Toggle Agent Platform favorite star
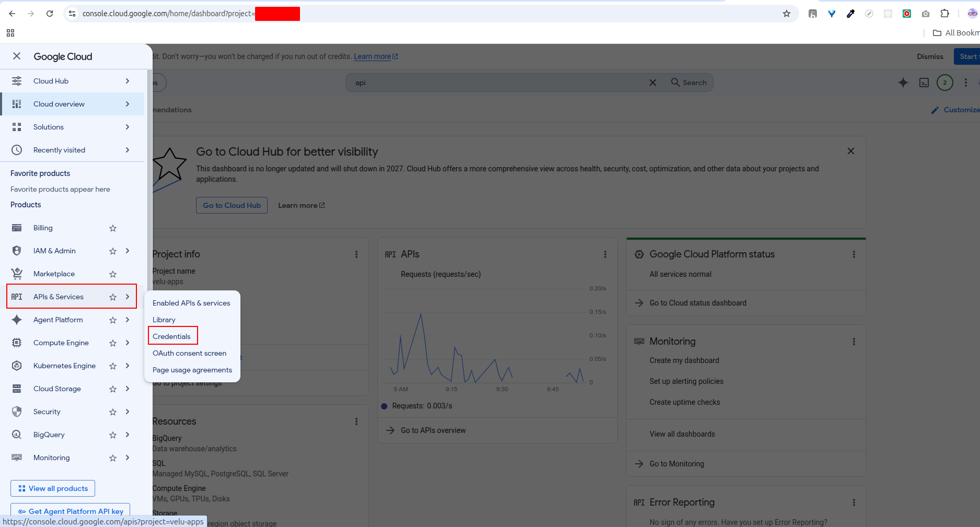Viewport: 980px width, 527px height. [113, 320]
